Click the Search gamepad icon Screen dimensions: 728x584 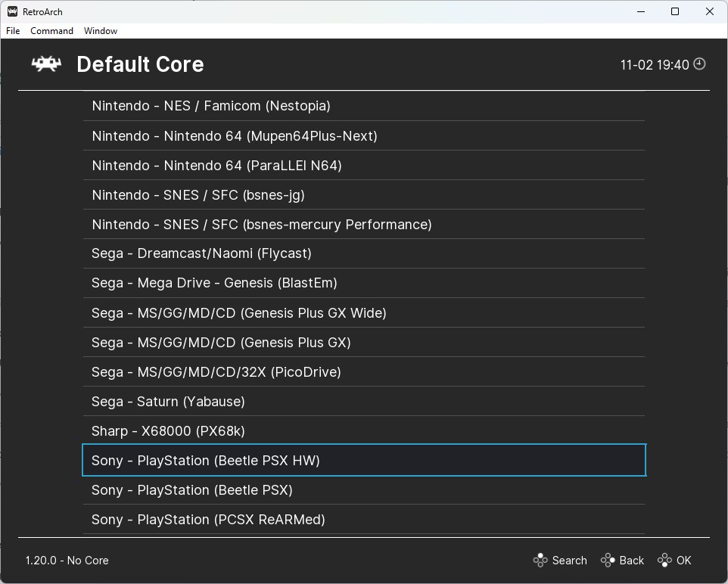(540, 561)
